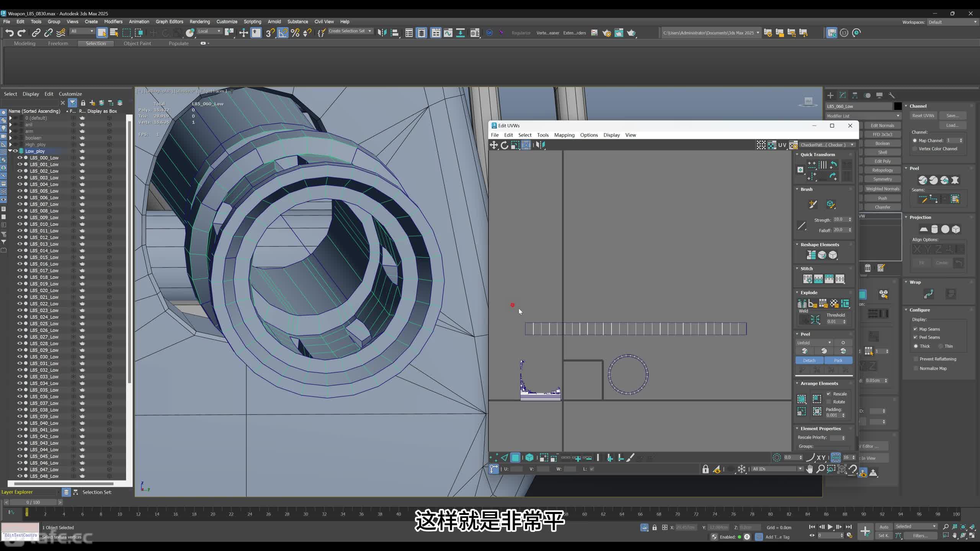Open the Modifiers main menu
980x551 pixels.
113,22
